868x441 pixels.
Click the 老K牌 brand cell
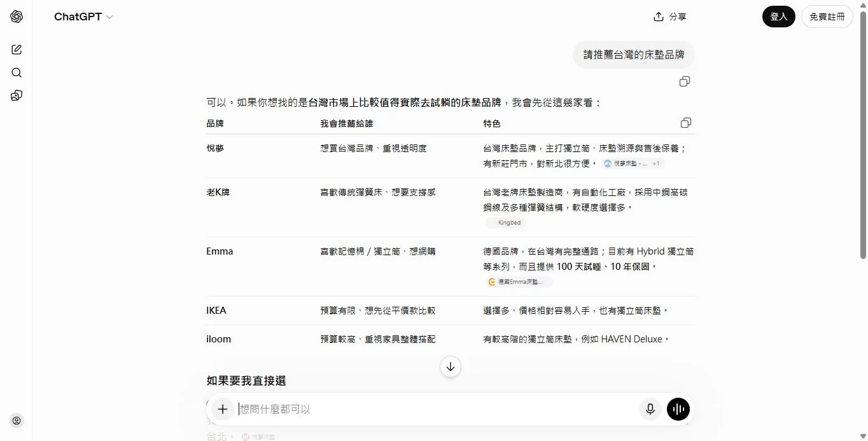pos(218,192)
